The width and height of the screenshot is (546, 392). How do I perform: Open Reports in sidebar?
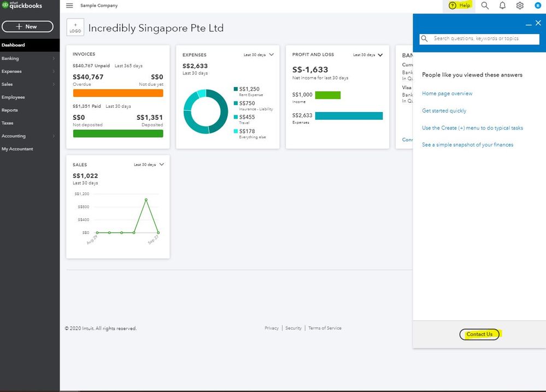click(x=30, y=110)
